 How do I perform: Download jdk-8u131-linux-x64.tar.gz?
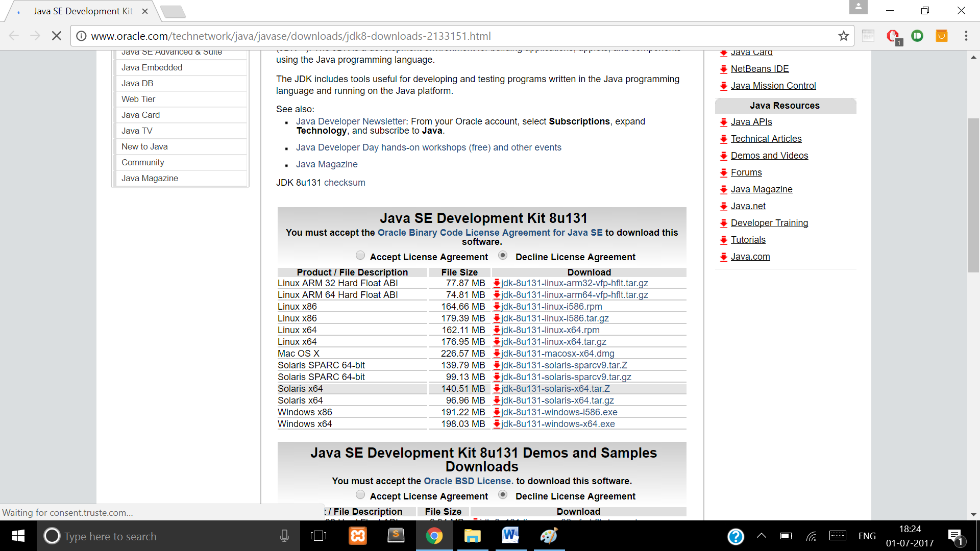(x=553, y=342)
